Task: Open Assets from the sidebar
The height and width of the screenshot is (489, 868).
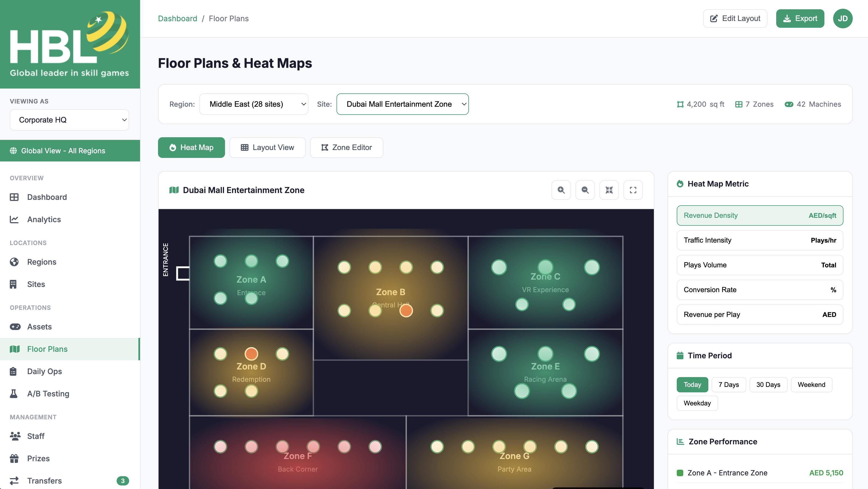Action: click(40, 326)
